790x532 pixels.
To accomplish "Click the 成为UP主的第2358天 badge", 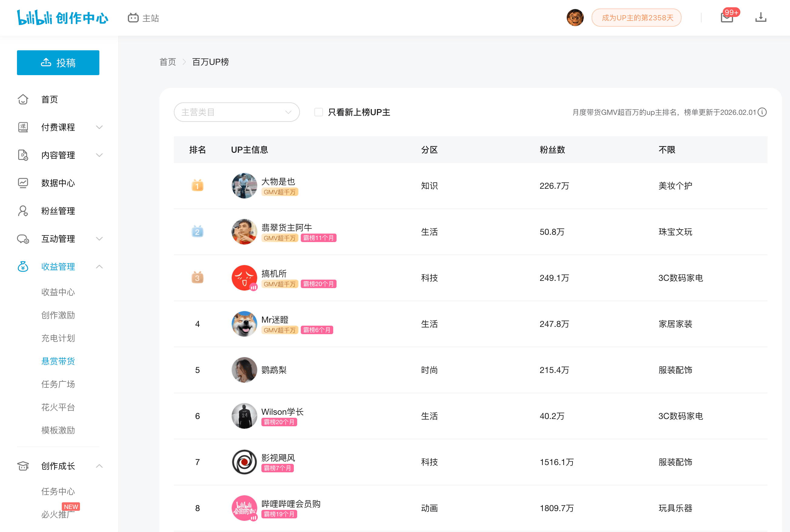I will (x=636, y=17).
